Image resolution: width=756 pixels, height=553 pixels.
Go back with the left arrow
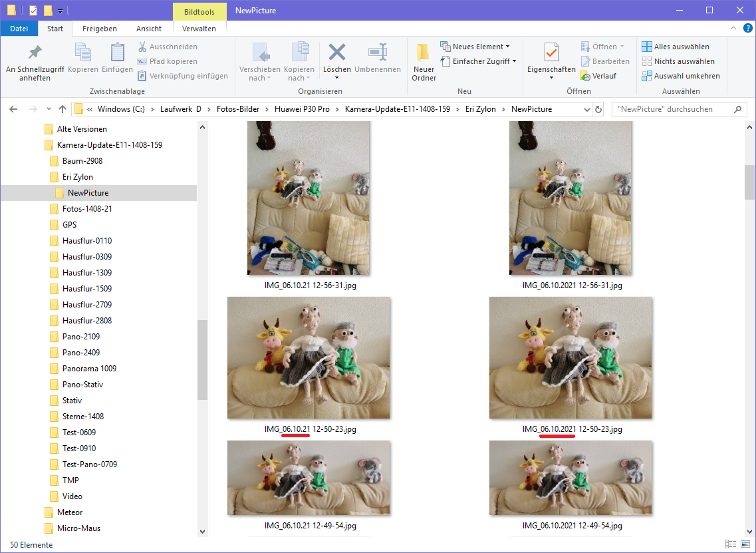coord(13,109)
